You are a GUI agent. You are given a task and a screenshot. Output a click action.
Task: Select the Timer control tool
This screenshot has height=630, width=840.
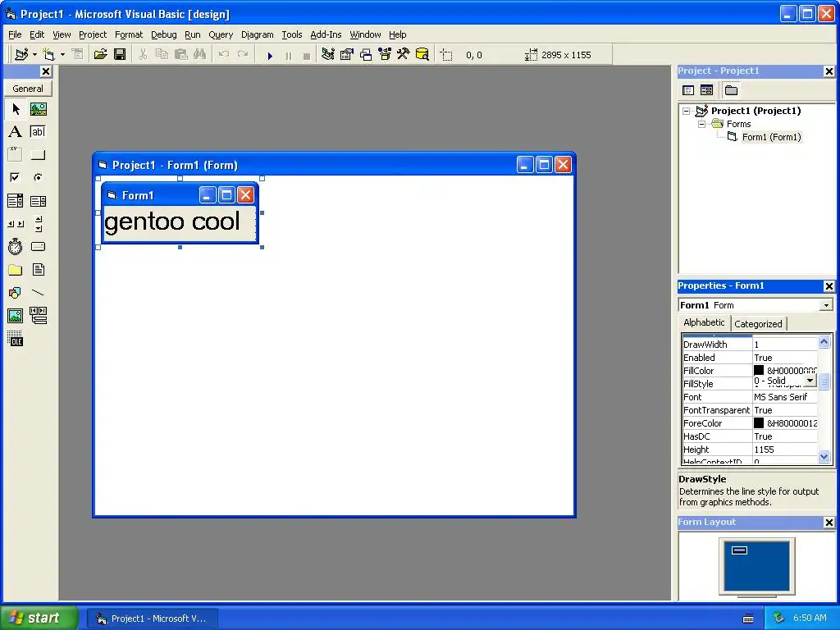coord(16,246)
